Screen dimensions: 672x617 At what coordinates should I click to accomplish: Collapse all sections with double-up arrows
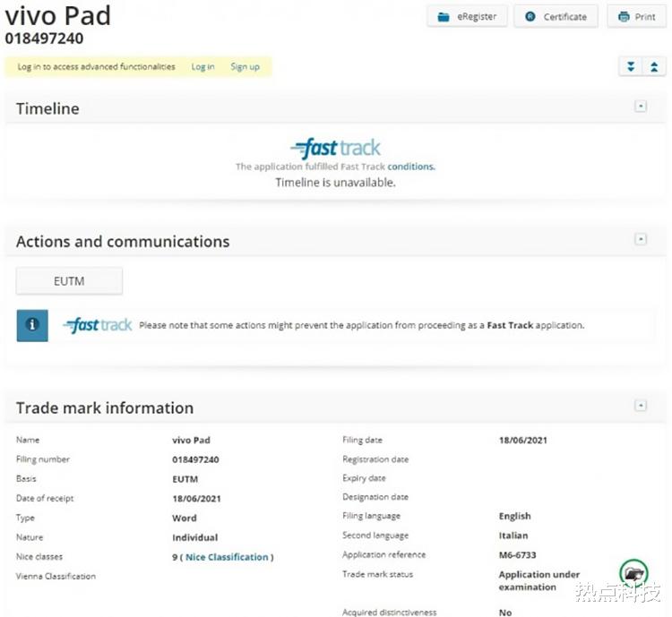654,66
